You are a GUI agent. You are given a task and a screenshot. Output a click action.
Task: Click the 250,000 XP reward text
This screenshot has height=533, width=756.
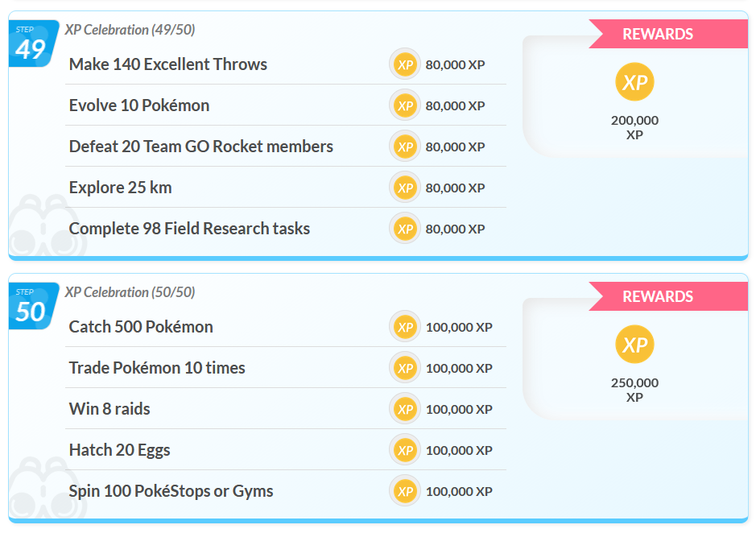(634, 390)
